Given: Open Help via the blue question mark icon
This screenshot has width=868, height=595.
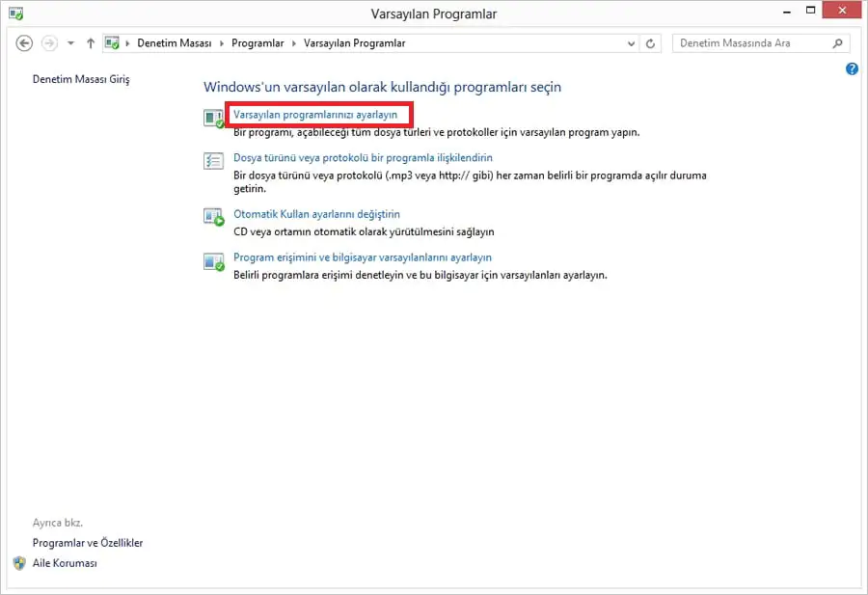Looking at the screenshot, I should 852,68.
